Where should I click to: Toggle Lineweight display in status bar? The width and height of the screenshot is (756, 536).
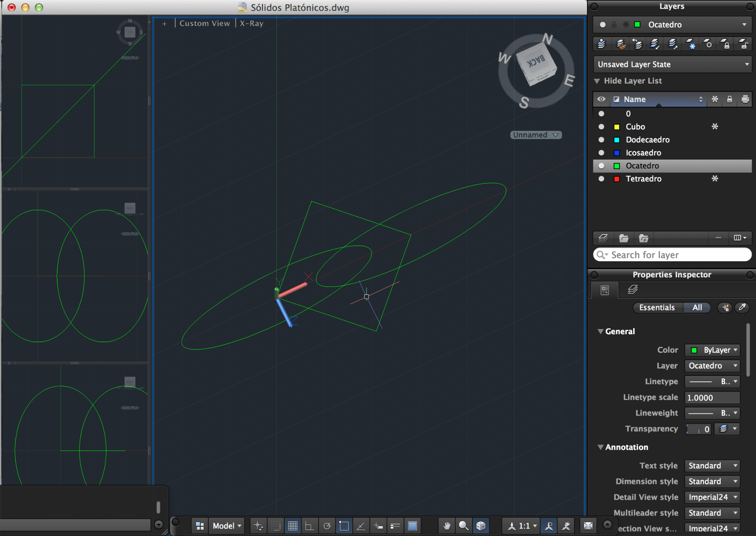395,526
